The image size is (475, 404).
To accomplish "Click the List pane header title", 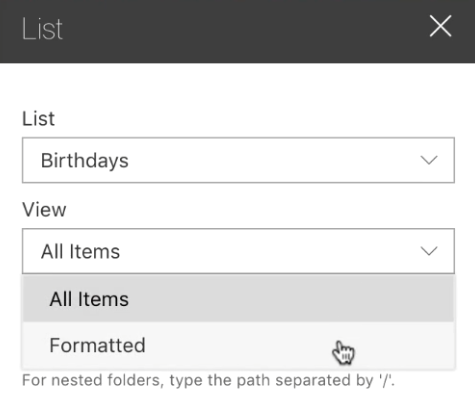I will pyautogui.click(x=42, y=29).
